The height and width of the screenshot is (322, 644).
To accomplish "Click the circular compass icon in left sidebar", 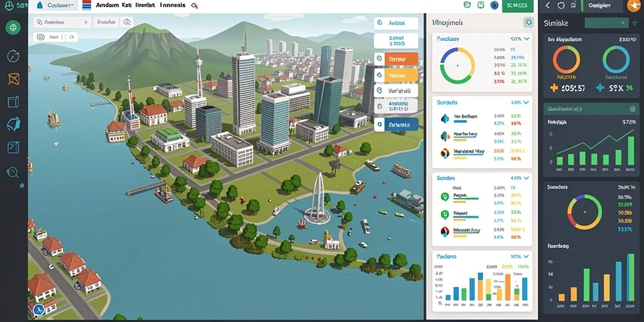I will 13,55.
